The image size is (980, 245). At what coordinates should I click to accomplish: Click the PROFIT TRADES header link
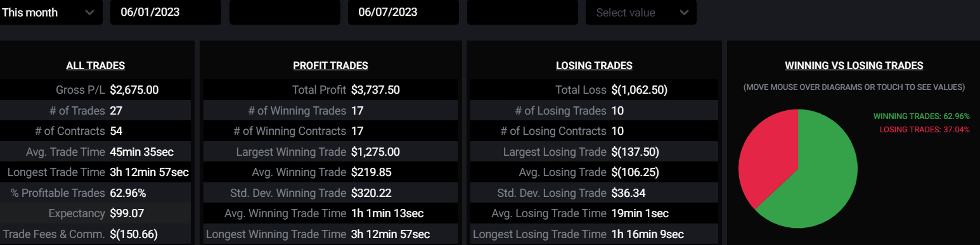[330, 65]
